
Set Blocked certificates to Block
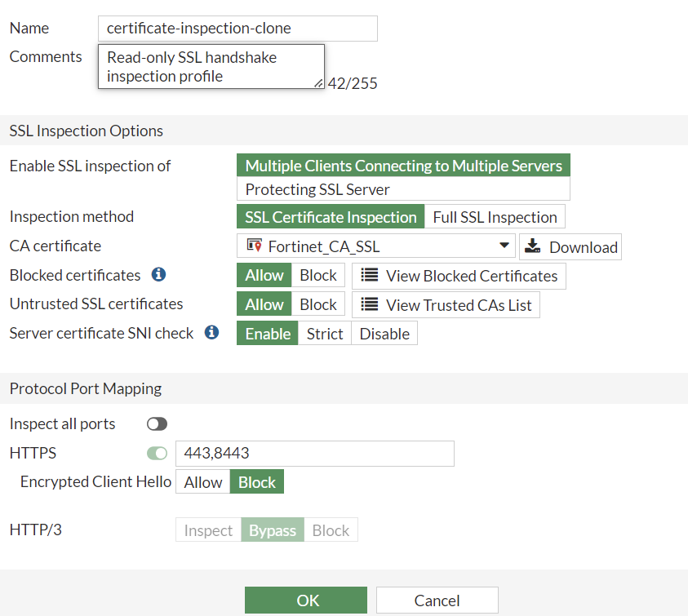pos(318,276)
